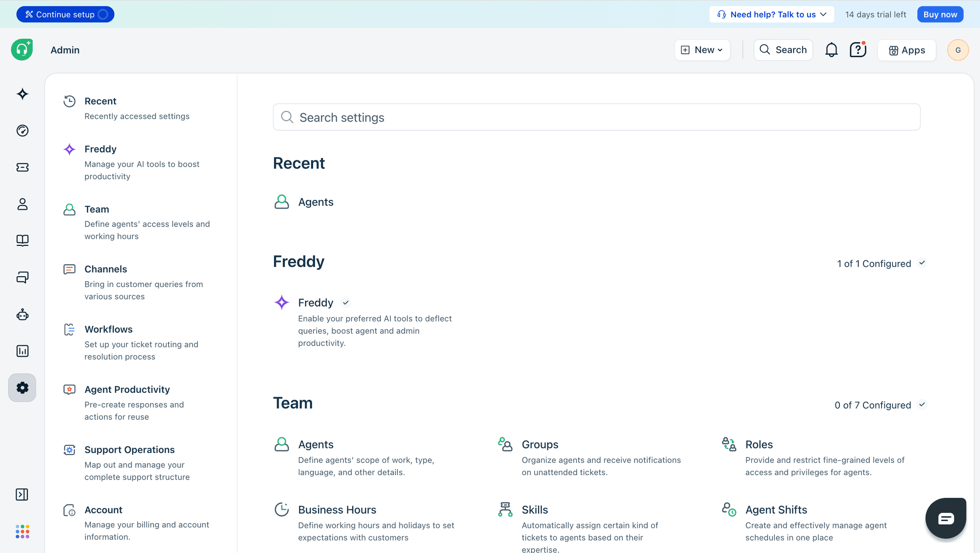
Task: Click the Buy now button
Action: 940,14
